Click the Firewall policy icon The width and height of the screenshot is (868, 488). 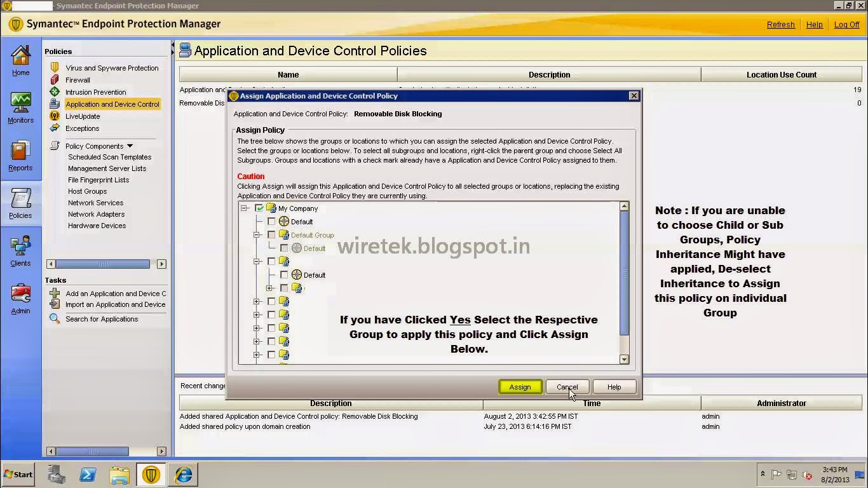[55, 79]
